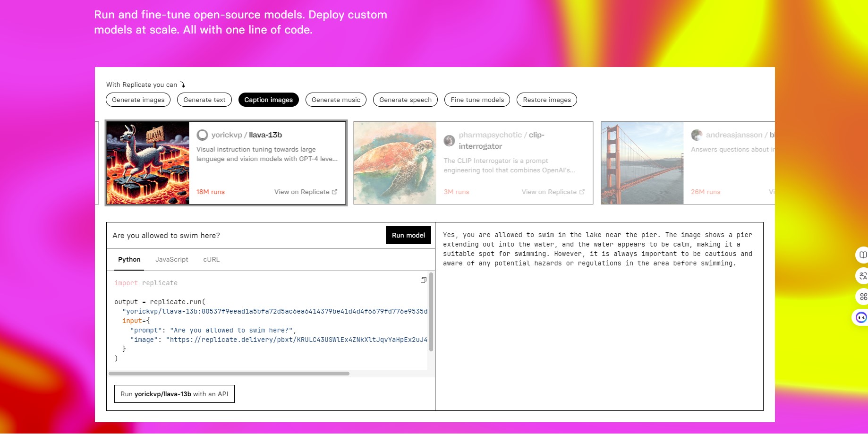This screenshot has width=868, height=434.
Task: Select the Generate images pill
Action: pos(138,100)
